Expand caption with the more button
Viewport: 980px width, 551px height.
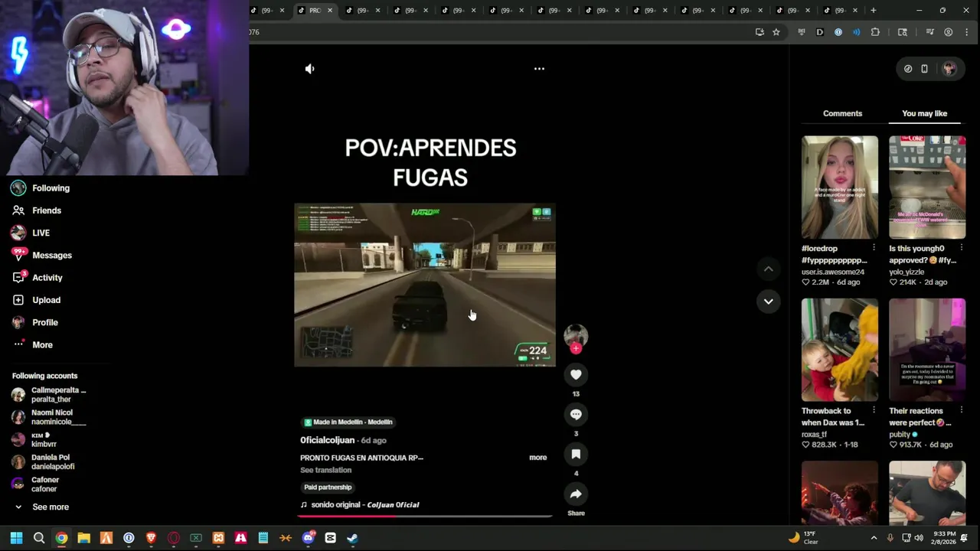point(537,458)
